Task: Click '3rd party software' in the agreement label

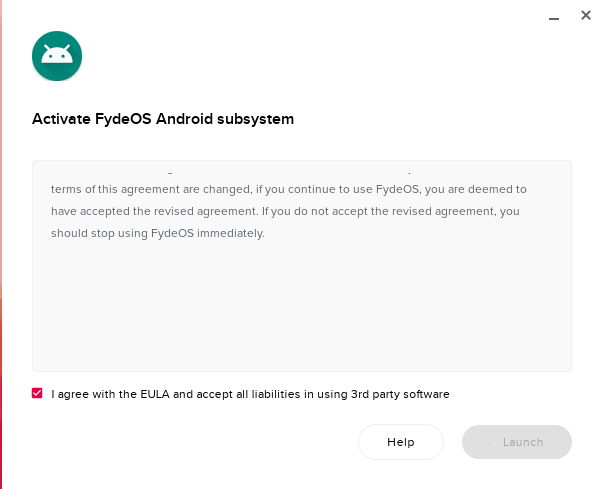Action: 400,394
